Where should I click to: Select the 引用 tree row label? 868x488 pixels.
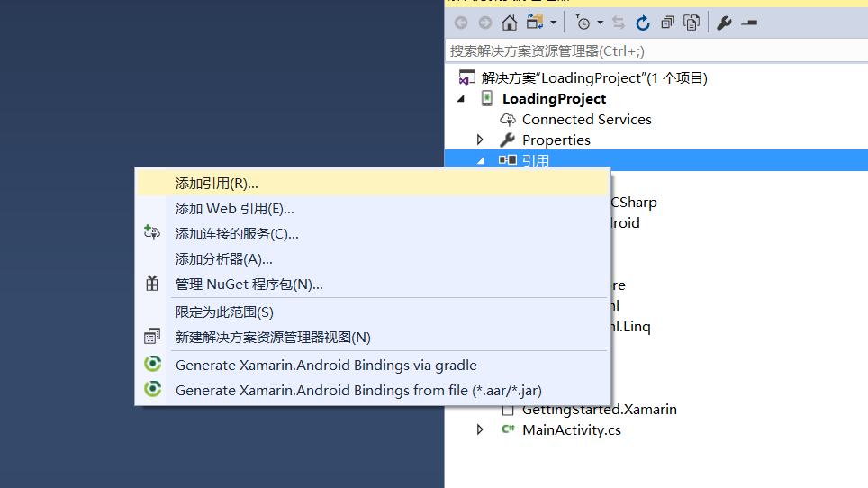tap(536, 160)
